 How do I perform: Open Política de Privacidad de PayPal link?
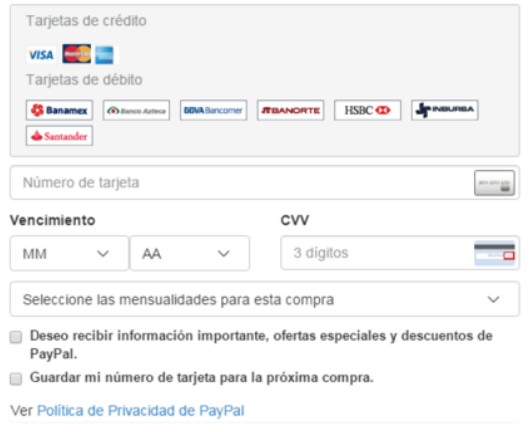coord(140,411)
